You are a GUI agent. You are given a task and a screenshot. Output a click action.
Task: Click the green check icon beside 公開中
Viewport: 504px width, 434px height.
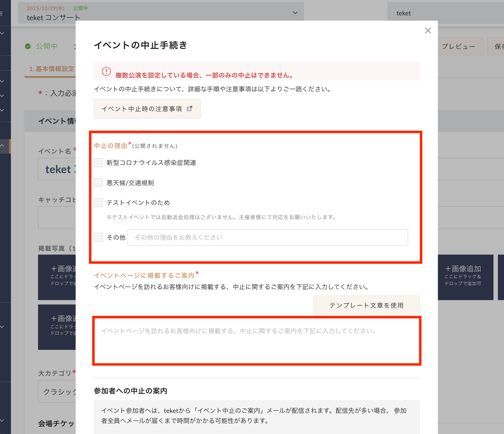tap(28, 47)
